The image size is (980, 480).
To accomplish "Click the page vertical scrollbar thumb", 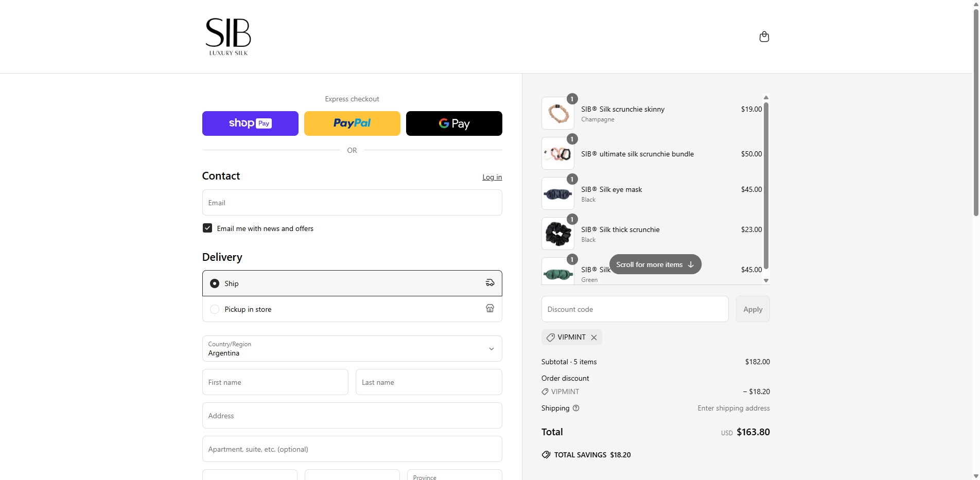I will click(x=976, y=112).
